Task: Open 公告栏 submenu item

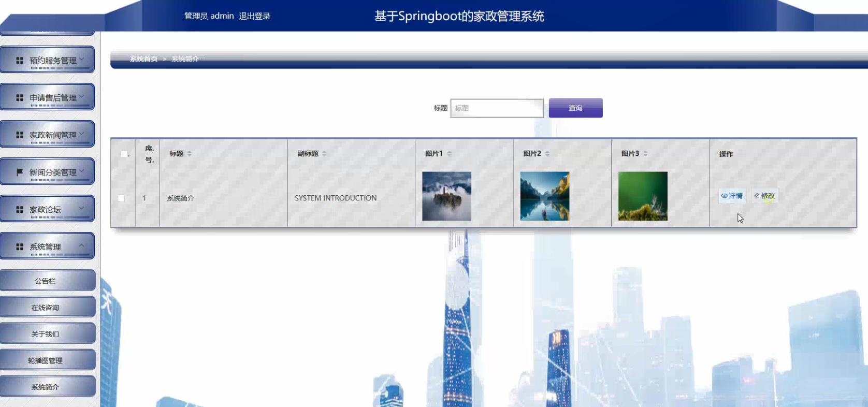Action: pos(48,281)
